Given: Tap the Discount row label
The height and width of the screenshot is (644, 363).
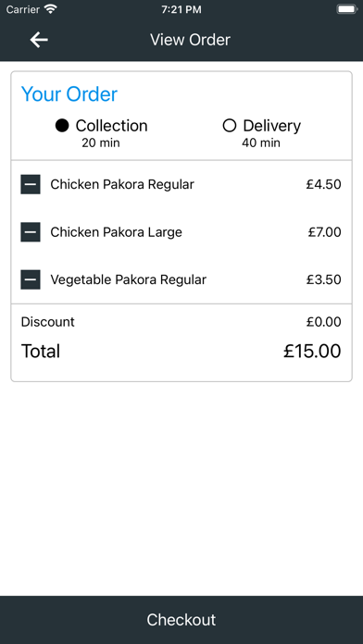Looking at the screenshot, I should coord(47,322).
